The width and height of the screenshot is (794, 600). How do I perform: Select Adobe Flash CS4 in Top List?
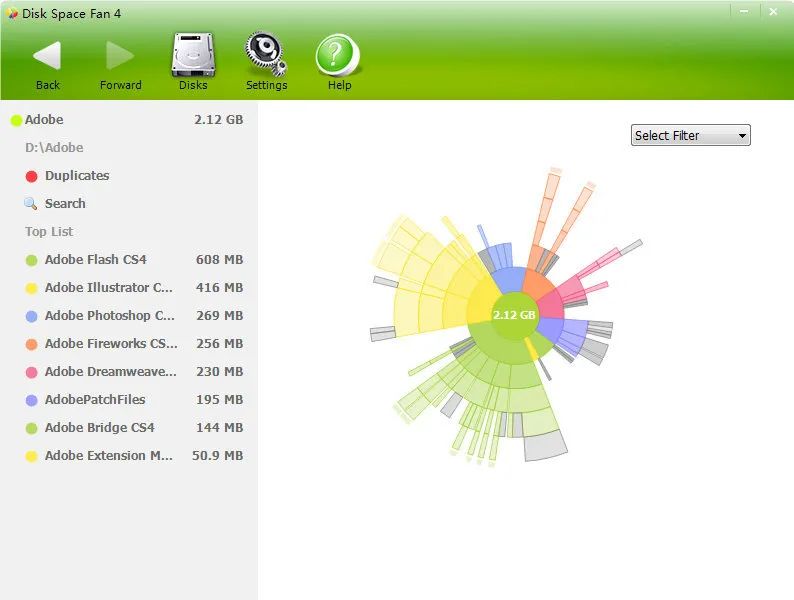[x=96, y=260]
